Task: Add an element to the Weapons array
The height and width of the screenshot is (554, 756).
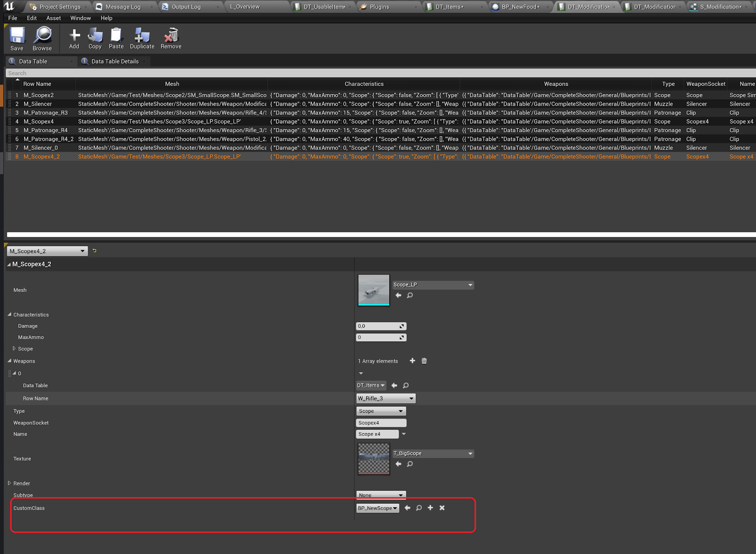Action: [x=412, y=361]
